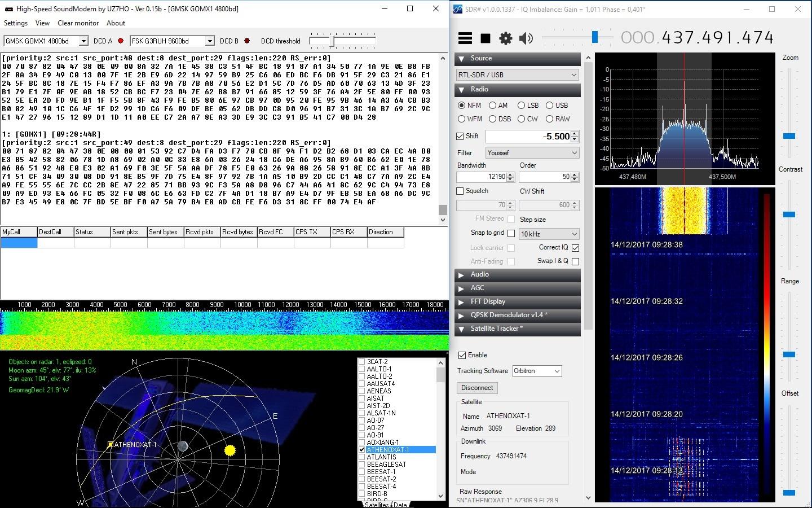Click the Clear monitor menu item
Viewport: 812px width, 508px height.
(x=78, y=23)
